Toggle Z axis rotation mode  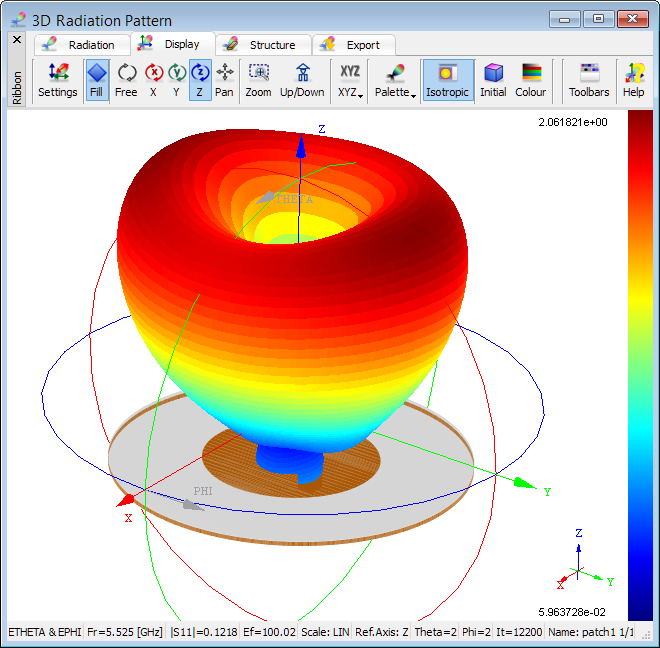(x=200, y=80)
